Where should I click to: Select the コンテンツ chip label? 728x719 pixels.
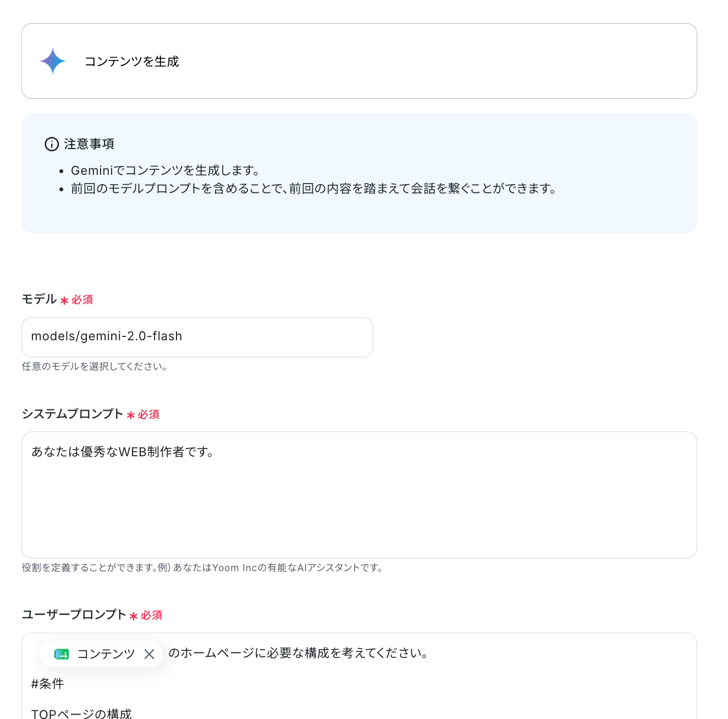[106, 654]
